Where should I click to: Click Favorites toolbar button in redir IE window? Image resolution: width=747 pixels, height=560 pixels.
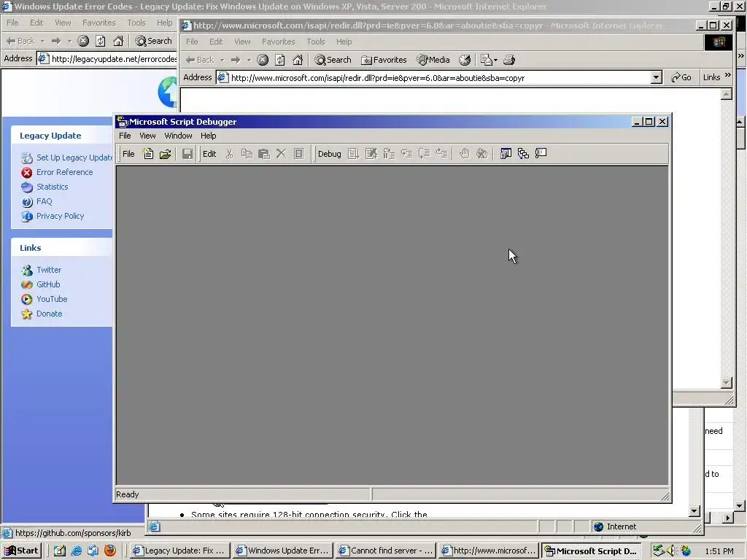click(384, 60)
